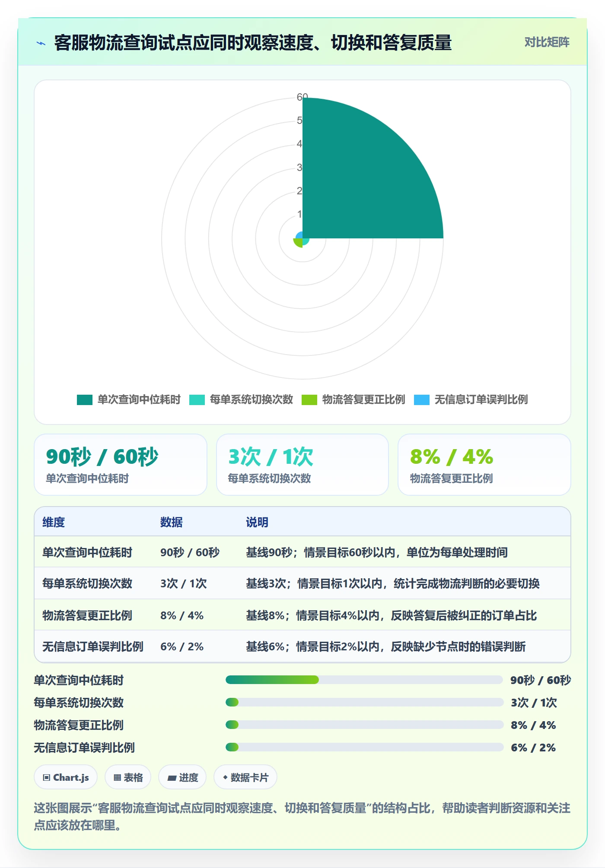The image size is (605, 868).
Task: Select the 8% / 4% data card
Action: 484,465
